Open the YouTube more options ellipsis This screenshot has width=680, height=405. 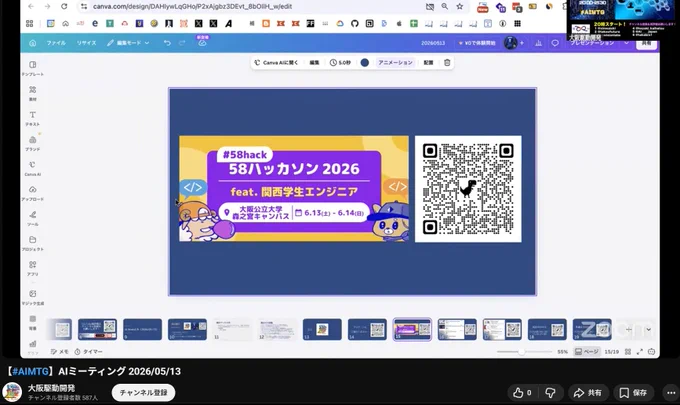point(671,393)
